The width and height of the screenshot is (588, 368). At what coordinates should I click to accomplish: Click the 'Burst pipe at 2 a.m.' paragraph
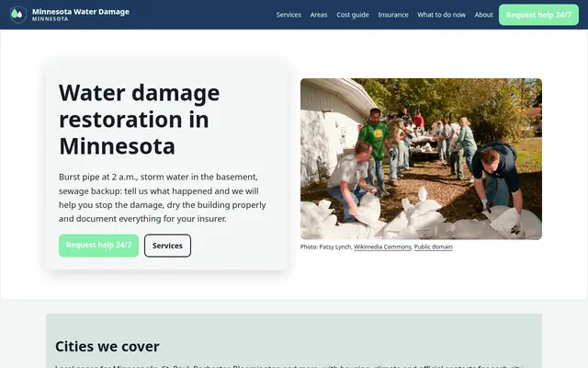[x=162, y=198]
